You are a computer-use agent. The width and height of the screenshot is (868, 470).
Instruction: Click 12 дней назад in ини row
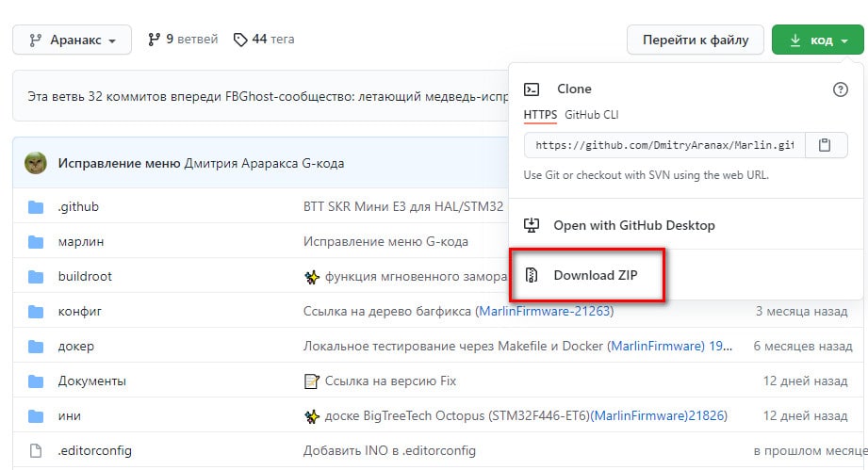(805, 415)
